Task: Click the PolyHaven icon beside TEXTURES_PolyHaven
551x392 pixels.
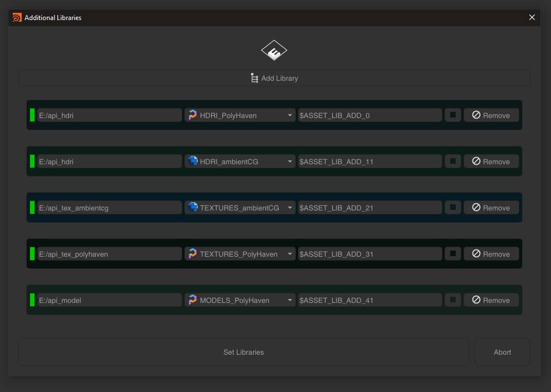Action: pyautogui.click(x=192, y=254)
